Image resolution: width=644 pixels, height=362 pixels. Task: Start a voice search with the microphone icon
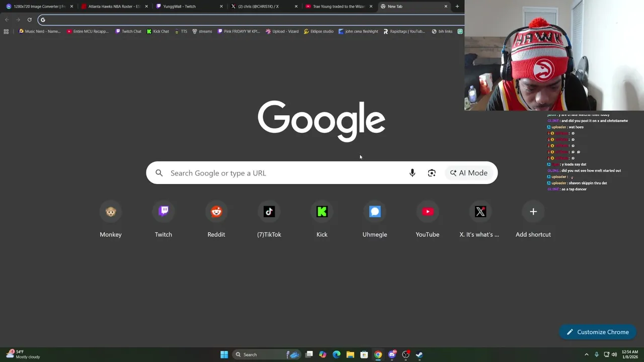click(412, 173)
